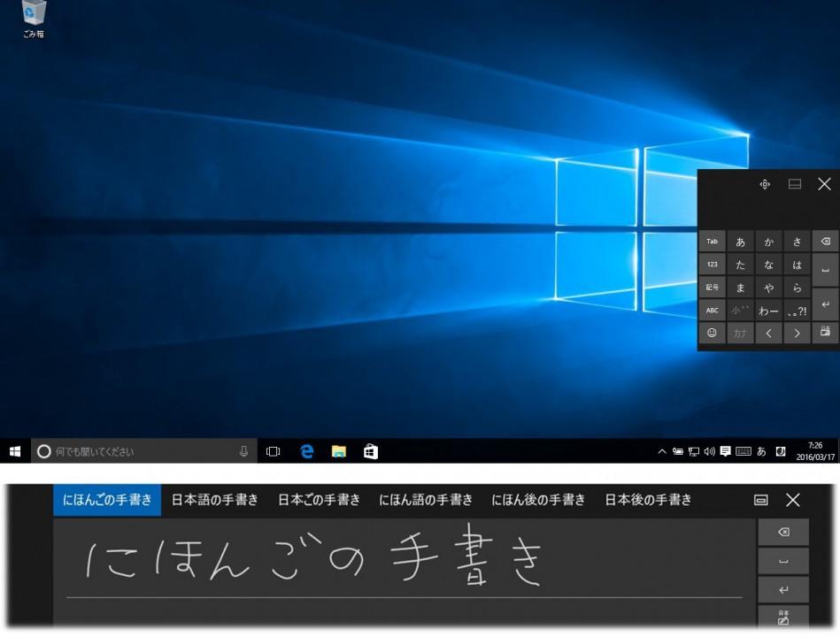Select candidate にほんごの手書き
This screenshot has height=637, width=840.
coord(107,500)
